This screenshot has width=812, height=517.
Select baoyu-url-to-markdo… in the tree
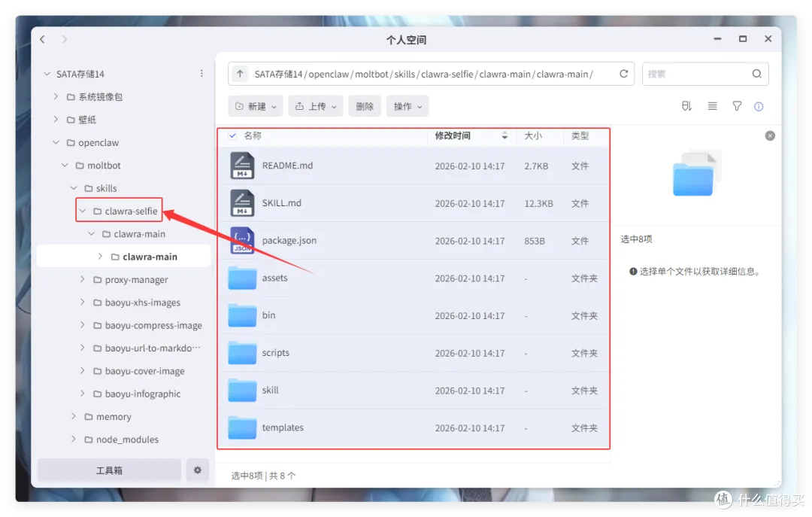point(153,348)
